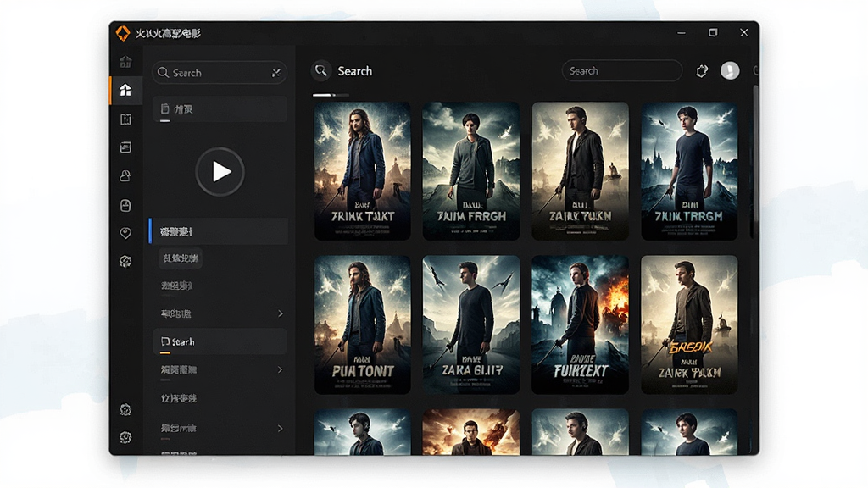Image resolution: width=868 pixels, height=488 pixels.
Task: Click the bottom-most gear icon in rail
Action: pyautogui.click(x=125, y=437)
